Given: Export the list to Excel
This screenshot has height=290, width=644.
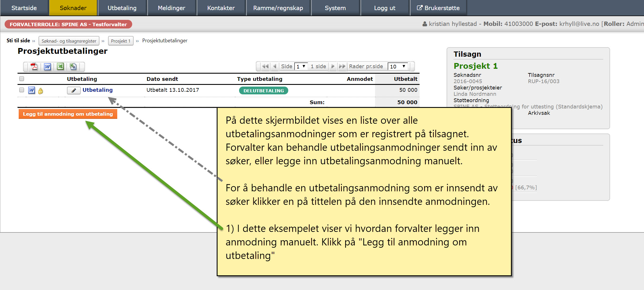Looking at the screenshot, I should (60, 67).
